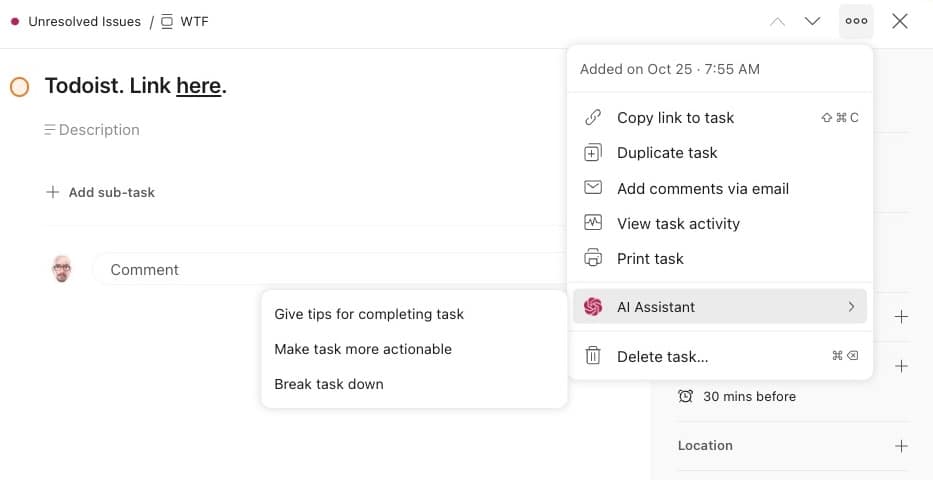This screenshot has height=480, width=933.
Task: Mark the Todoist task complete via circle checkbox
Action: click(x=20, y=87)
